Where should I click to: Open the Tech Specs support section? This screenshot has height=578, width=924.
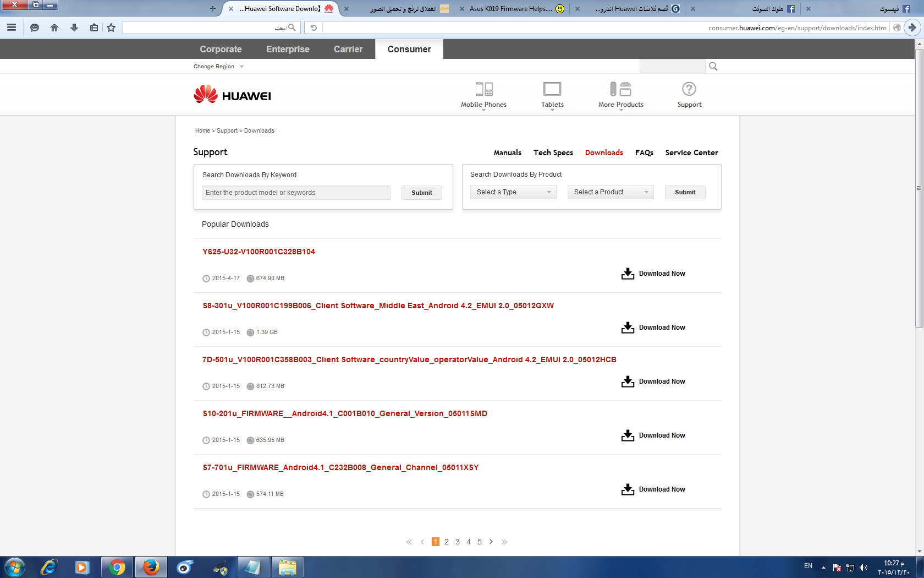pyautogui.click(x=553, y=153)
